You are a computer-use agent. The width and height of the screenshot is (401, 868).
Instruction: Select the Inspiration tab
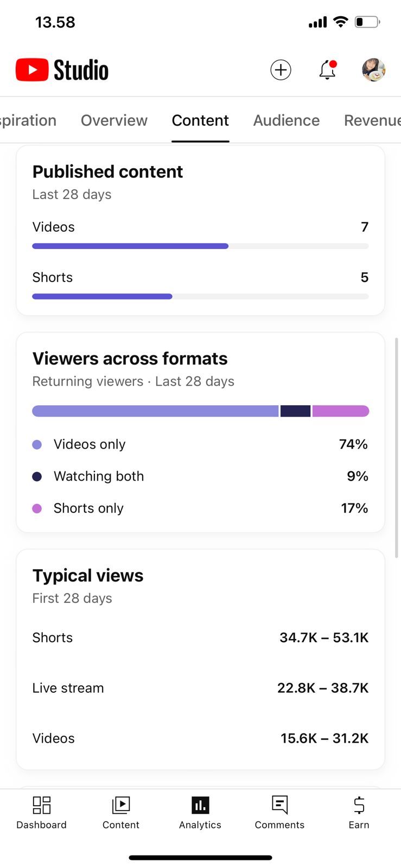pyautogui.click(x=28, y=120)
